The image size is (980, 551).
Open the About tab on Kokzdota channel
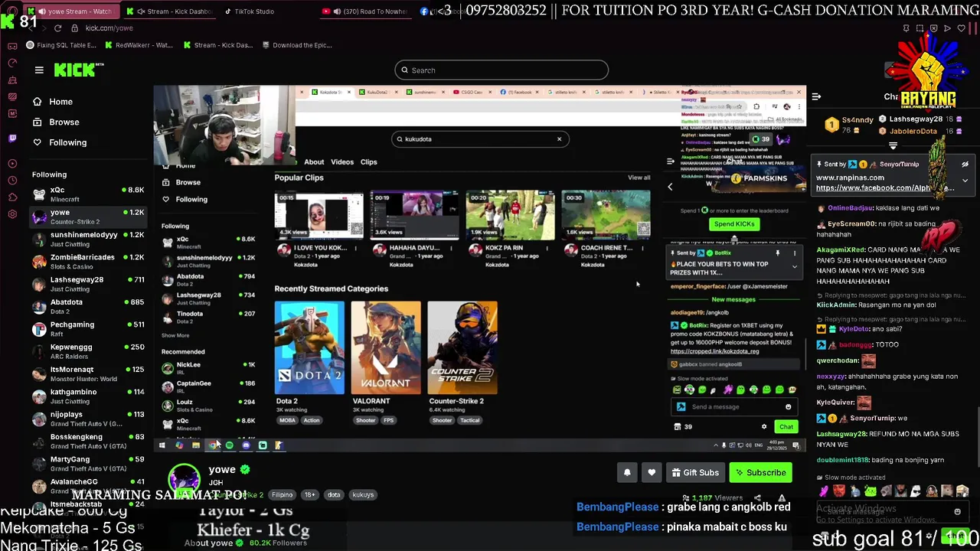(314, 162)
